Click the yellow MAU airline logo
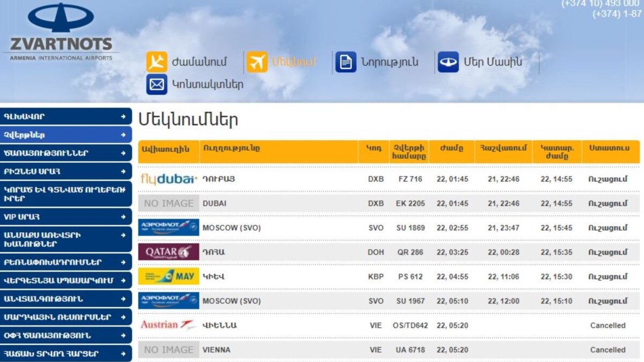The height and width of the screenshot is (362, 644). tap(168, 277)
